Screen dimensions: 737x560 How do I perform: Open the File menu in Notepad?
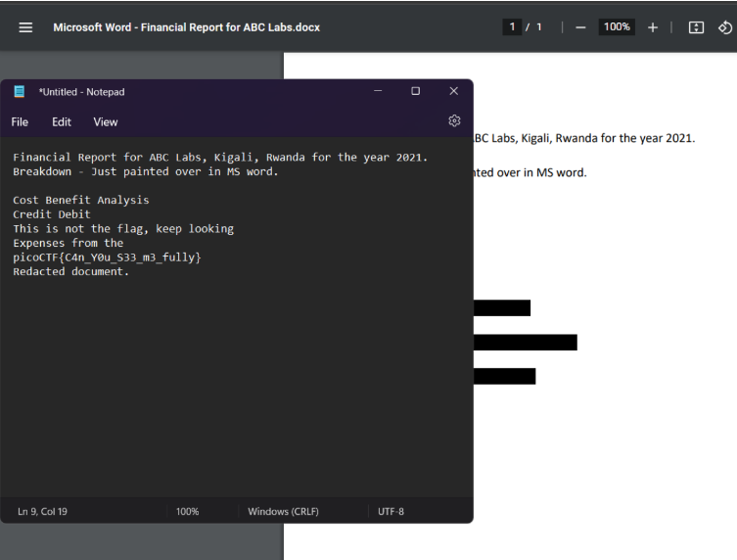coord(20,122)
